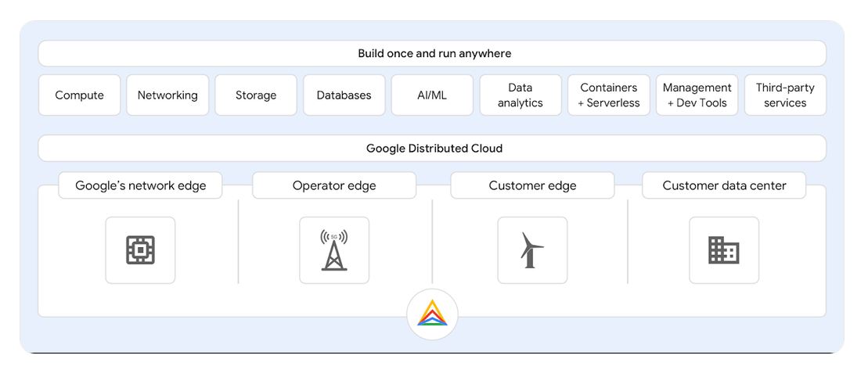
Task: Click the Anthos multicolor triangle logo
Action: pyautogui.click(x=432, y=314)
